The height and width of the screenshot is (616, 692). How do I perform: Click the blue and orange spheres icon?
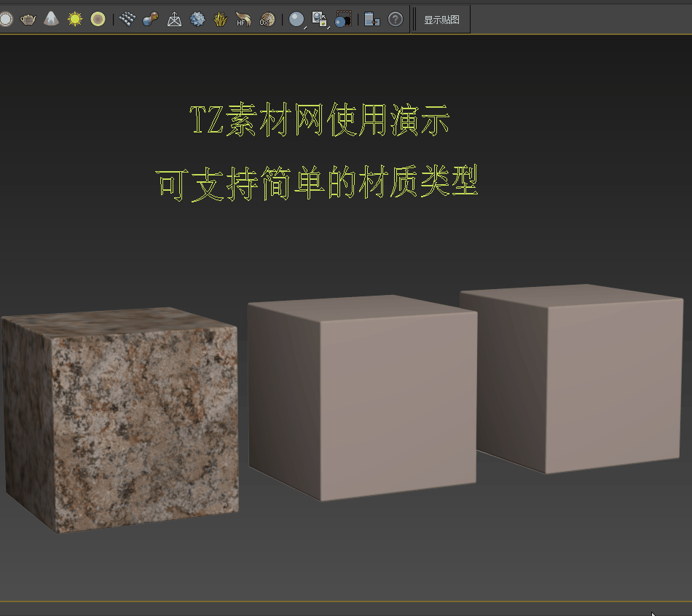[150, 20]
